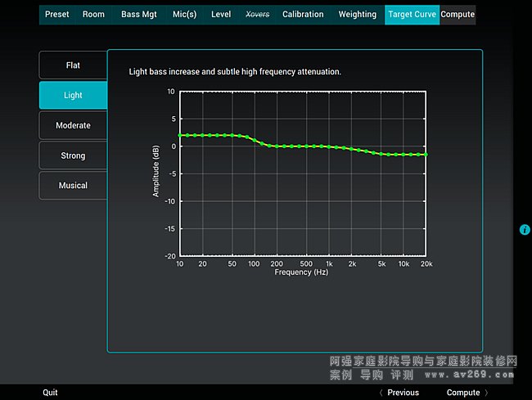This screenshot has height=400, width=532.
Task: Go back with the Previous button
Action: click(x=399, y=393)
